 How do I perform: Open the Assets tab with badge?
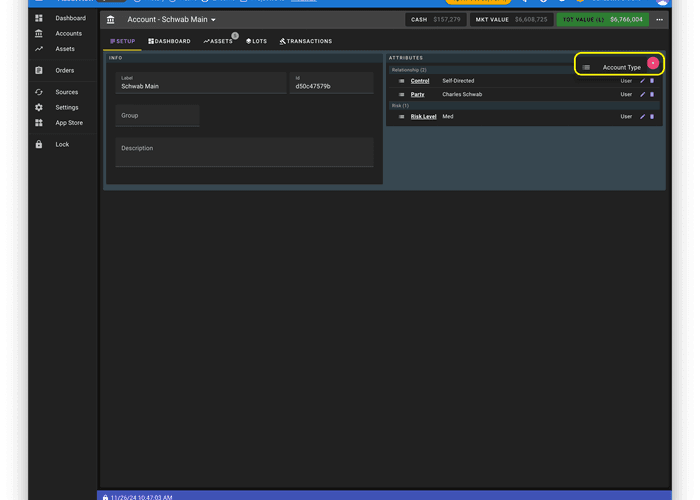[x=218, y=41]
